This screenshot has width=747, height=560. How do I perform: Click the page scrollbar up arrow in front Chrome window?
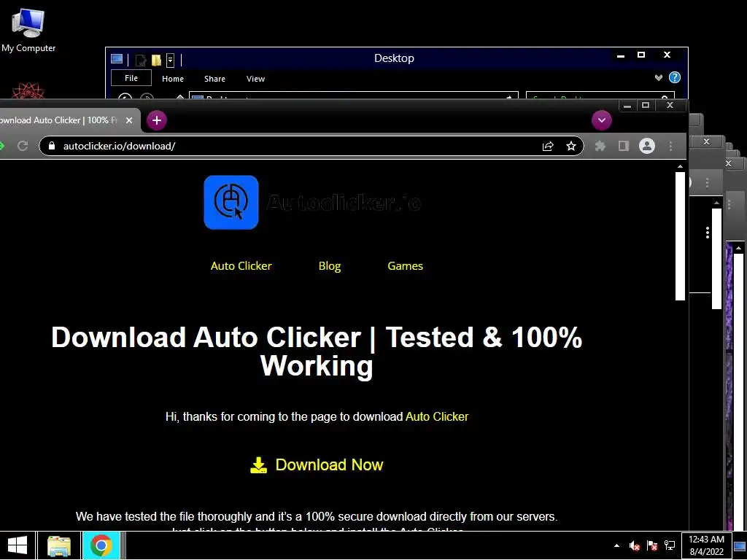coord(681,167)
